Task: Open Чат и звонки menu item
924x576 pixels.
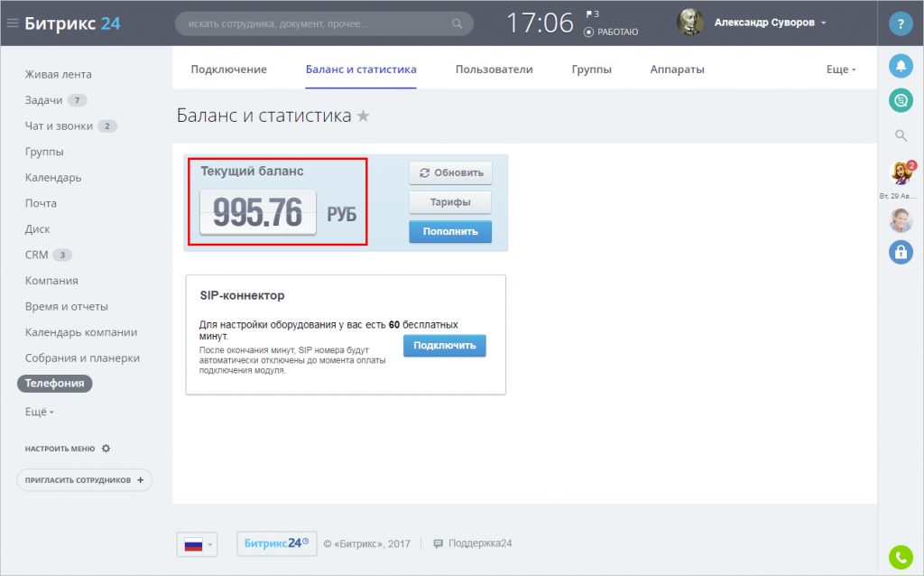Action: (59, 126)
